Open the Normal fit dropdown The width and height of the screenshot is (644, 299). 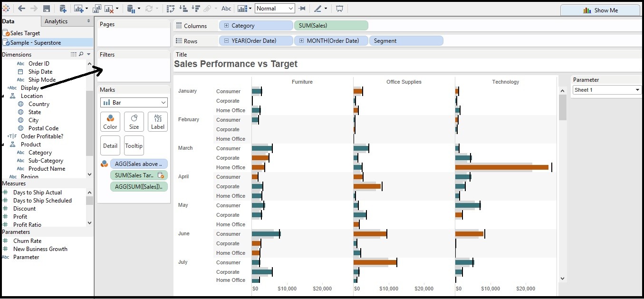[275, 8]
